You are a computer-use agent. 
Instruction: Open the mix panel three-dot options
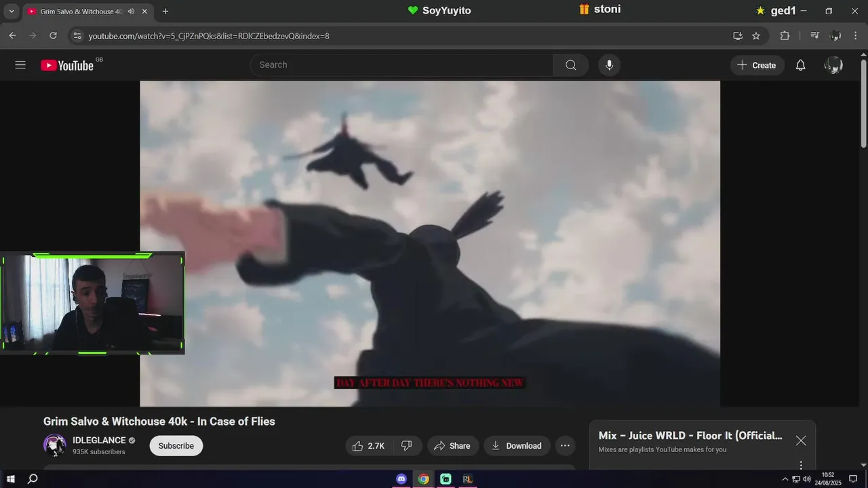point(801,465)
